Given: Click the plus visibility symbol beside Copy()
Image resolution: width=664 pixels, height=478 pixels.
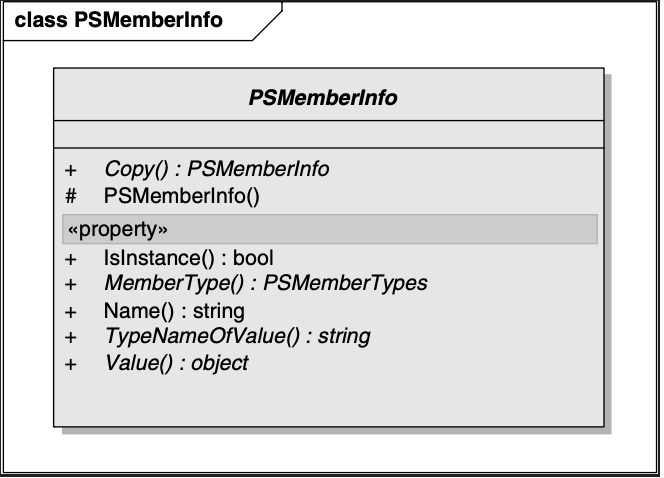Looking at the screenshot, I should pyautogui.click(x=71, y=170).
